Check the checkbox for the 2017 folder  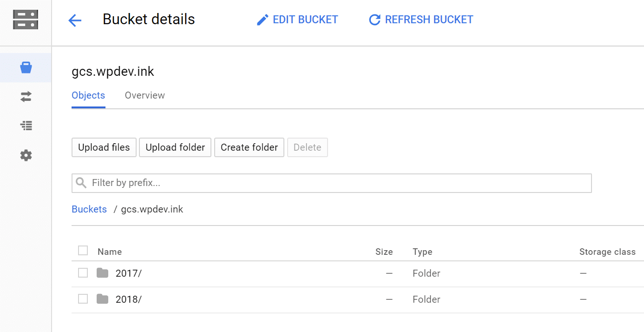click(x=83, y=273)
